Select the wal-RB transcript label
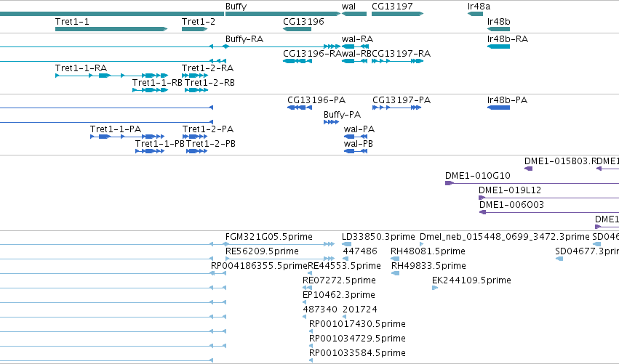 click(356, 54)
